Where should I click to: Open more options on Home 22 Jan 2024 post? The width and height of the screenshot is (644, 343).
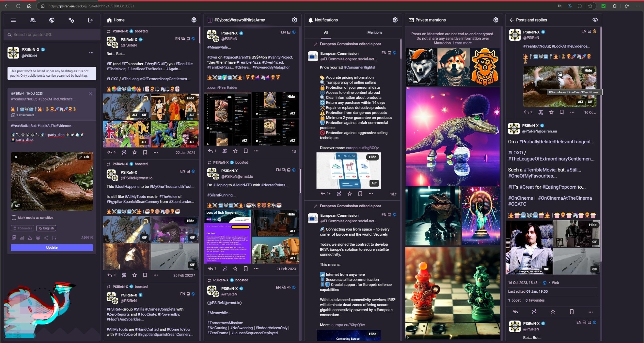click(x=156, y=152)
